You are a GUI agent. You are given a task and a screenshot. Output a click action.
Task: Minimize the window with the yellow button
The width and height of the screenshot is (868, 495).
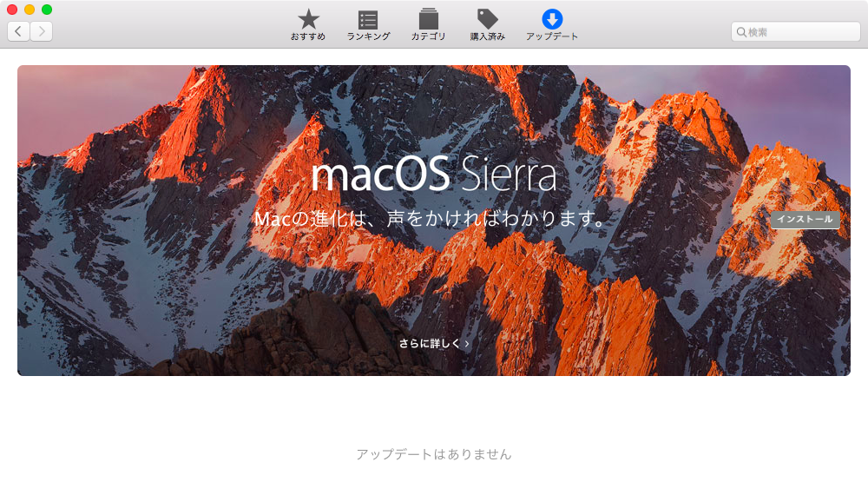tap(30, 10)
